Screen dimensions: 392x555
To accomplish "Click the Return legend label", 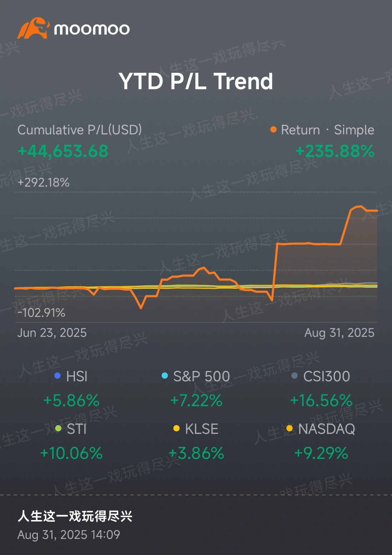I will (300, 130).
